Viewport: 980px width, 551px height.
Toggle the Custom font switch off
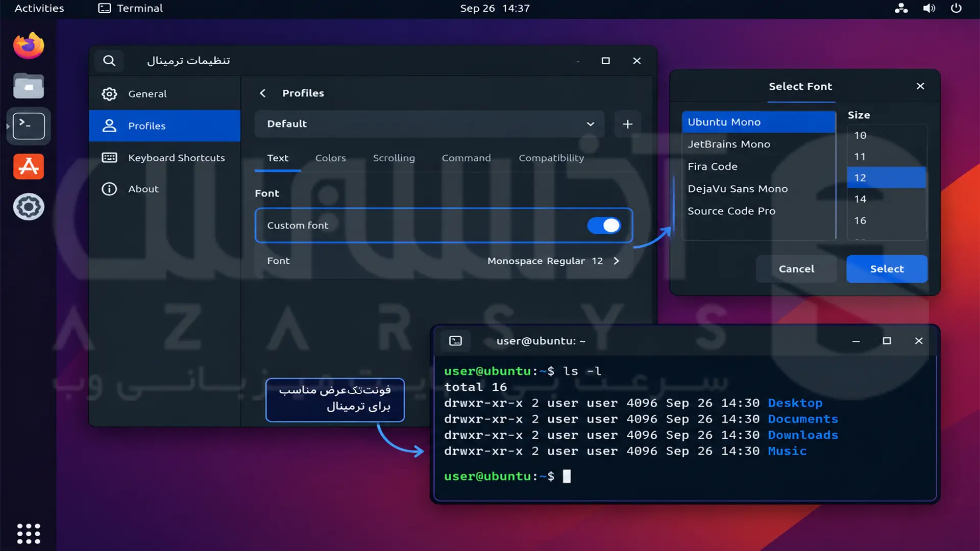pos(604,226)
